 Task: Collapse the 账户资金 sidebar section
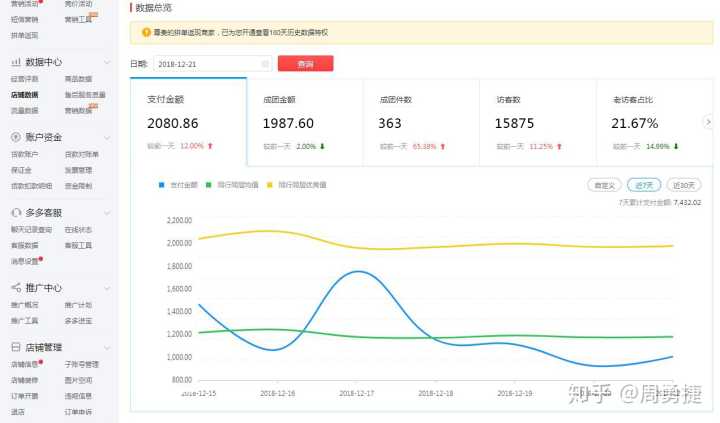click(x=107, y=137)
